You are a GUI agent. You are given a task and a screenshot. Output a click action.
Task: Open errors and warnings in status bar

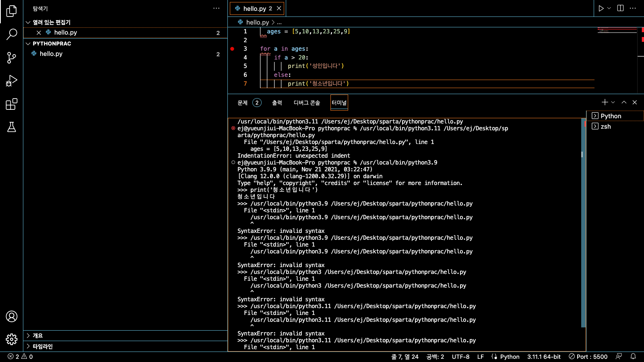pos(20,356)
